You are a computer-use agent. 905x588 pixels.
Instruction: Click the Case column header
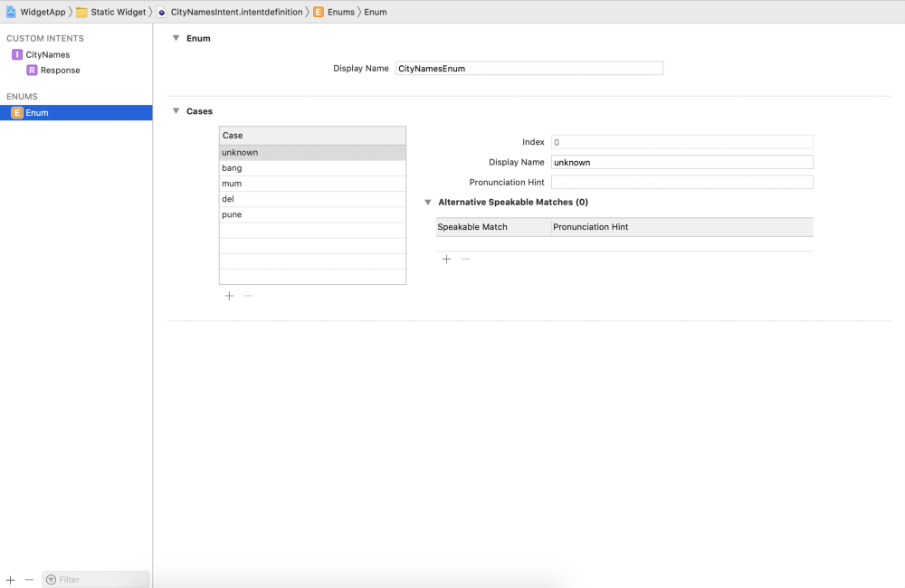(312, 135)
